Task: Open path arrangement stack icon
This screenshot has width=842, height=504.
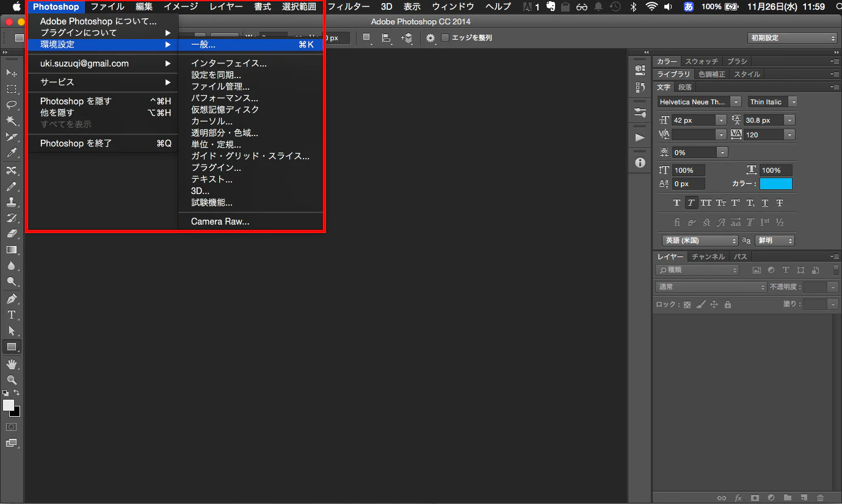Action: pyautogui.click(x=407, y=38)
